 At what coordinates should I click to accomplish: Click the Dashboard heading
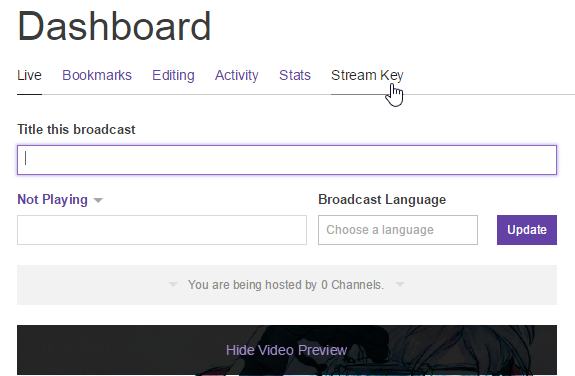[114, 26]
